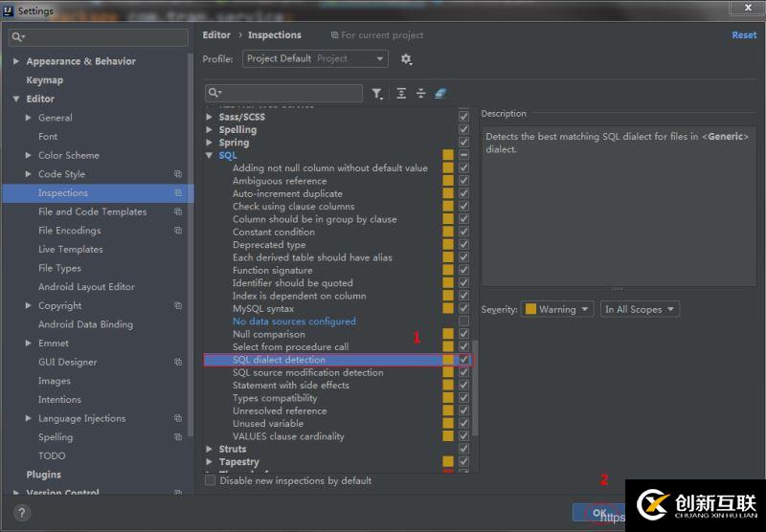Expand the Language Injections node
Screen dimensions: 766x532
[29, 418]
